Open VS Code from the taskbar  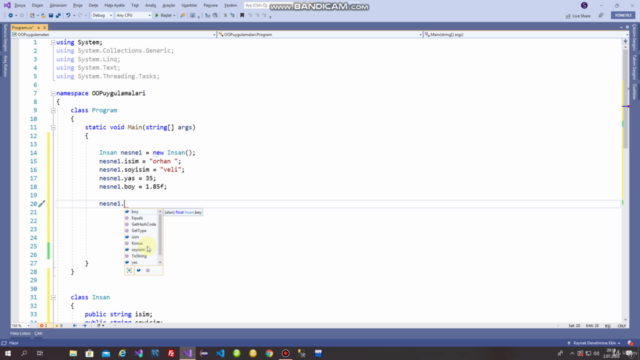pyautogui.click(x=220, y=353)
